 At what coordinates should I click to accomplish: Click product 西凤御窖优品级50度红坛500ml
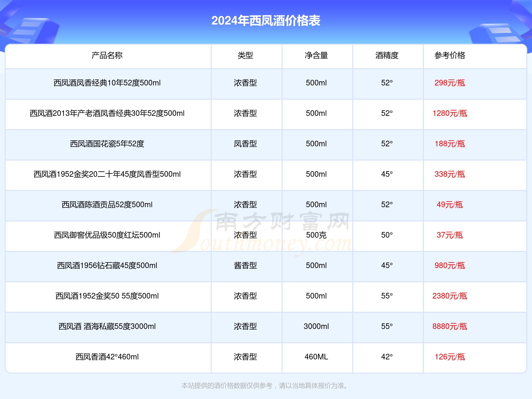tap(107, 235)
